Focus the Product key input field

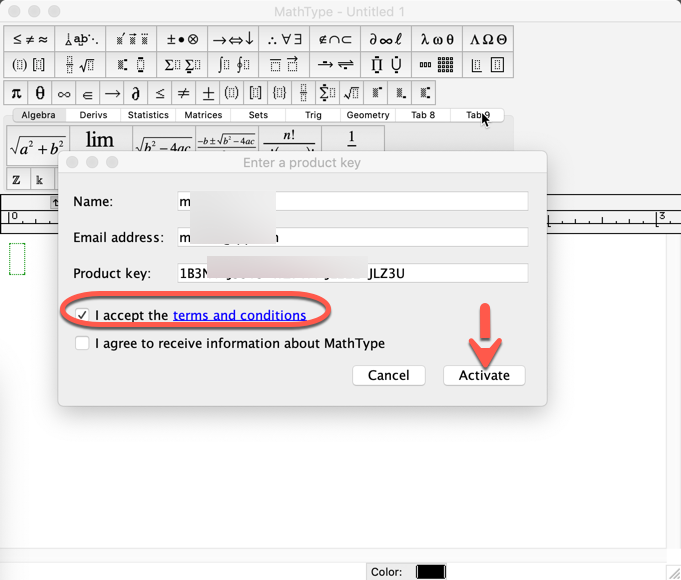point(353,273)
